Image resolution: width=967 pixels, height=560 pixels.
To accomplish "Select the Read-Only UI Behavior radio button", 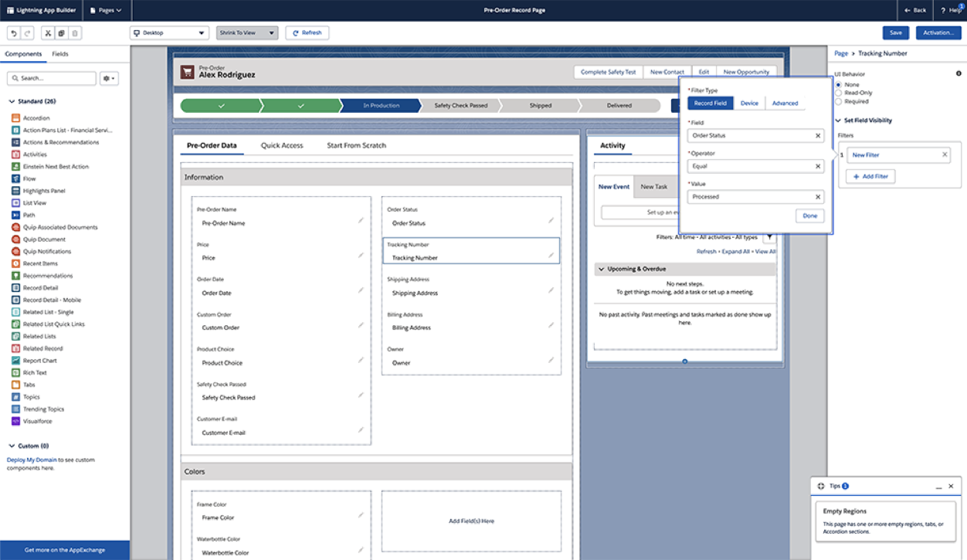I will tap(839, 92).
